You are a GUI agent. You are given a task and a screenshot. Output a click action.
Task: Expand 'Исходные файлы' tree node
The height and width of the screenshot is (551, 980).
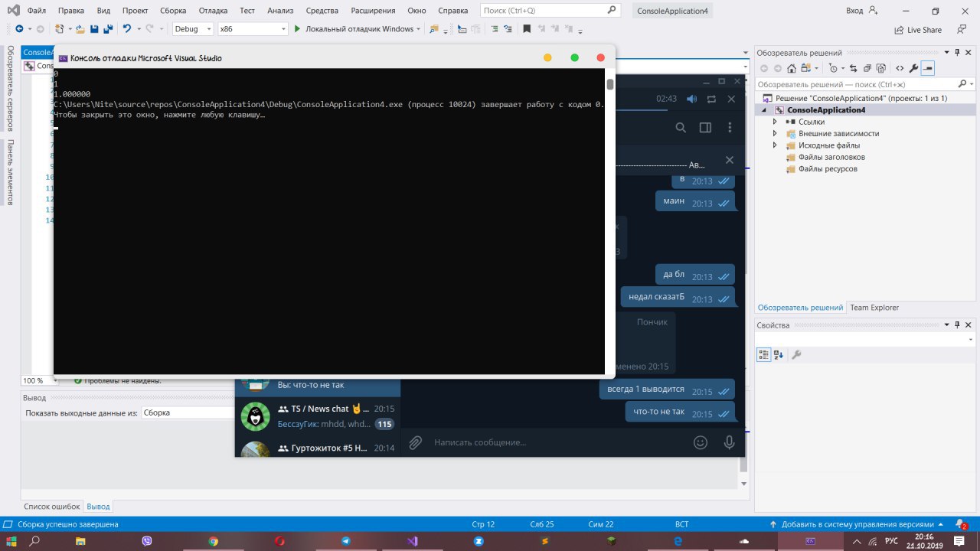775,145
